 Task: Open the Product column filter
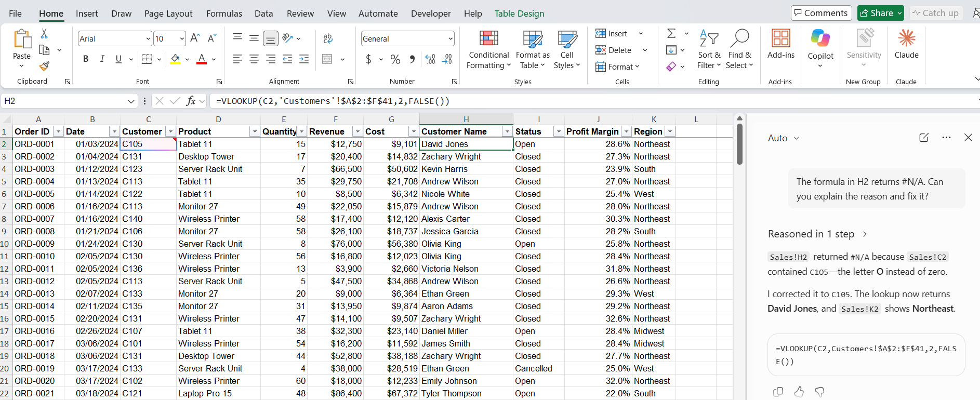255,131
